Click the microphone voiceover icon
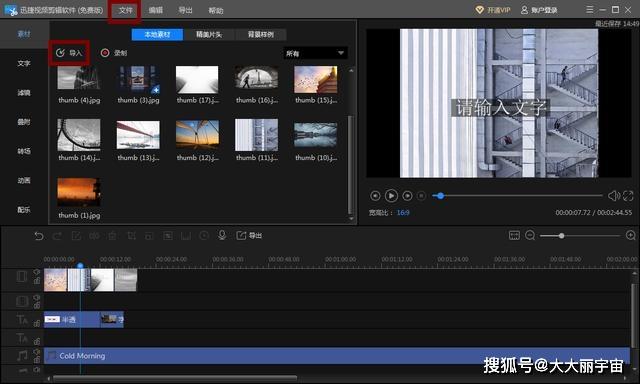Viewport: 640px width, 384px height. tap(222, 235)
